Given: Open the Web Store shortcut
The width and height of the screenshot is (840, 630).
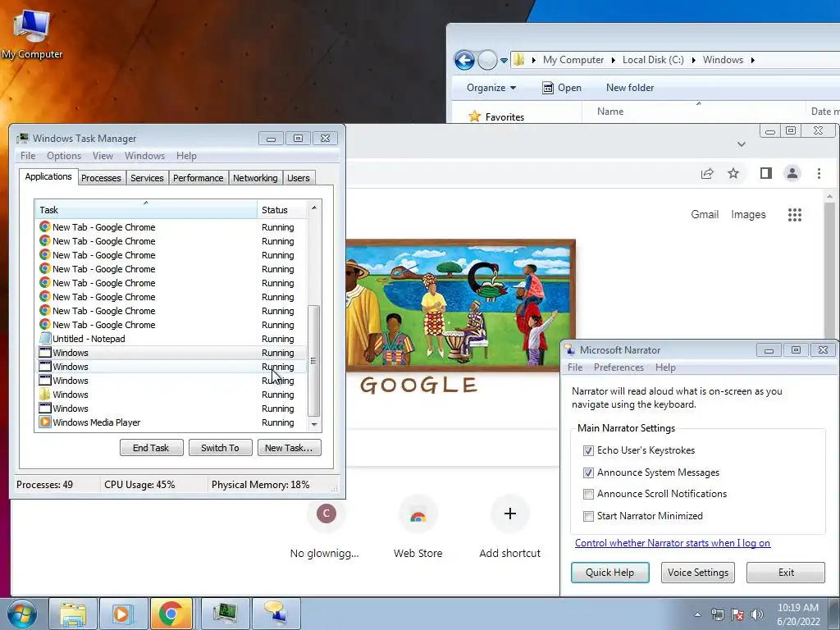Looking at the screenshot, I should pyautogui.click(x=418, y=529).
